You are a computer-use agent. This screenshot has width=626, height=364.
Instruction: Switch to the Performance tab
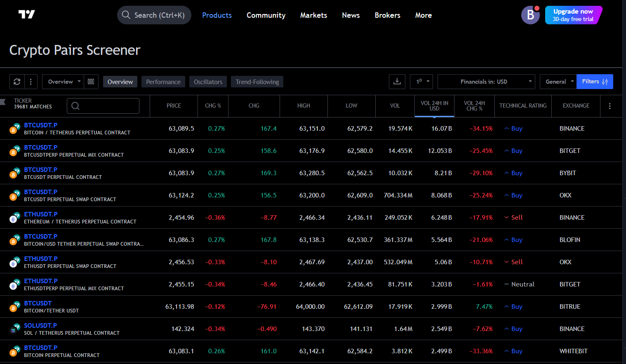click(x=163, y=82)
